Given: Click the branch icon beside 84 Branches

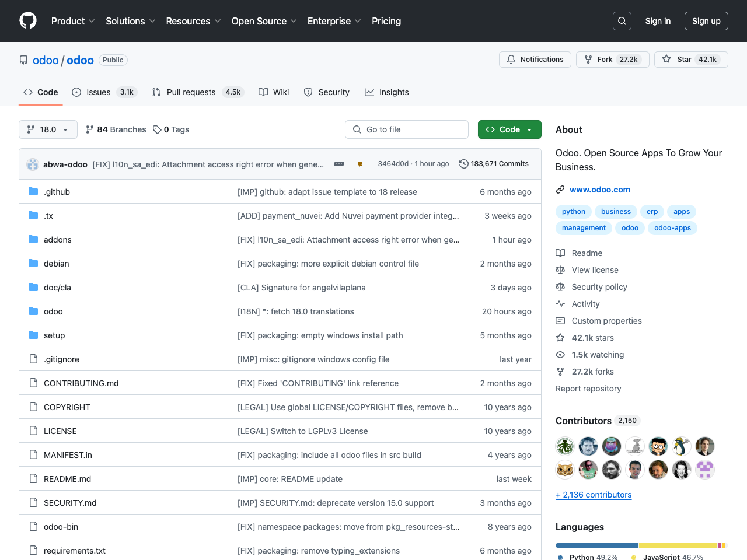Looking at the screenshot, I should tap(90, 129).
